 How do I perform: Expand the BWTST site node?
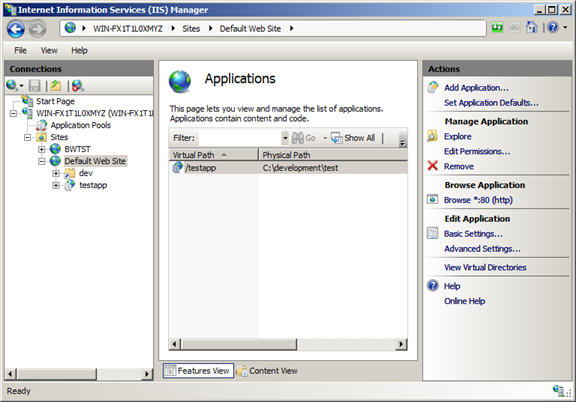(x=42, y=149)
